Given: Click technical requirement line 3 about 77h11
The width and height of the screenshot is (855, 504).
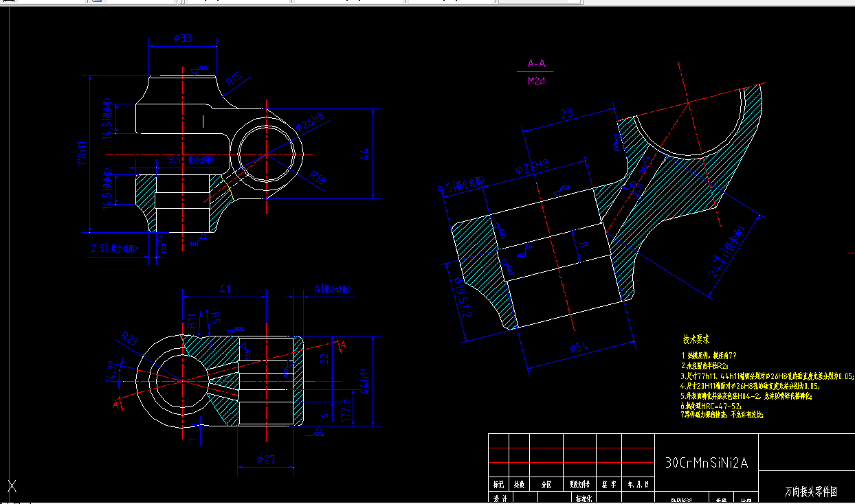Looking at the screenshot, I should pos(768,376).
